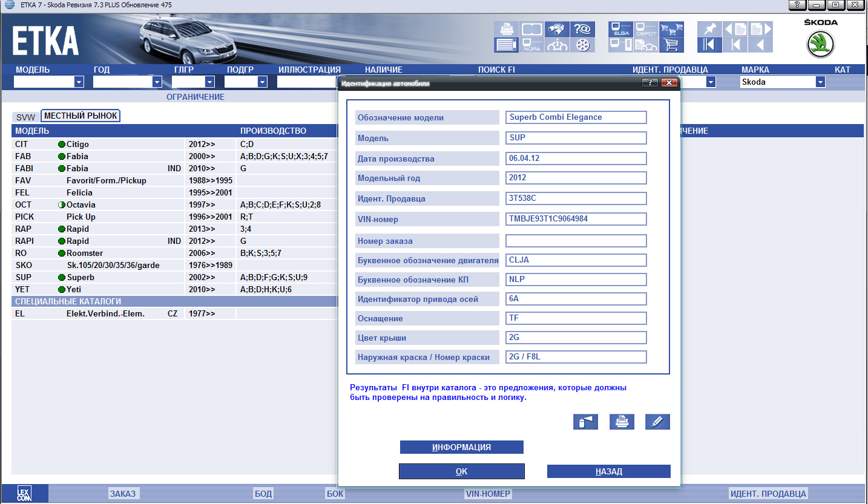This screenshot has width=868, height=504.
Task: Click the Skoda logo emblem
Action: (820, 44)
